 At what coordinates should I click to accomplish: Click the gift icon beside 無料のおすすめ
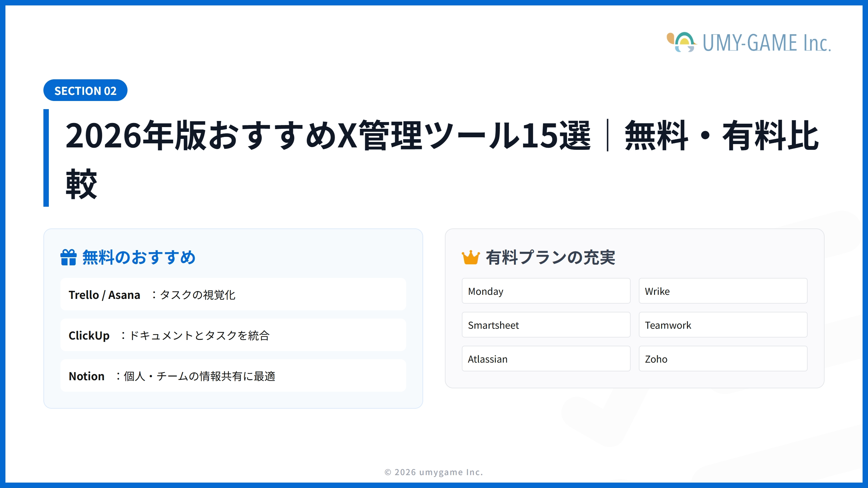pyautogui.click(x=68, y=258)
